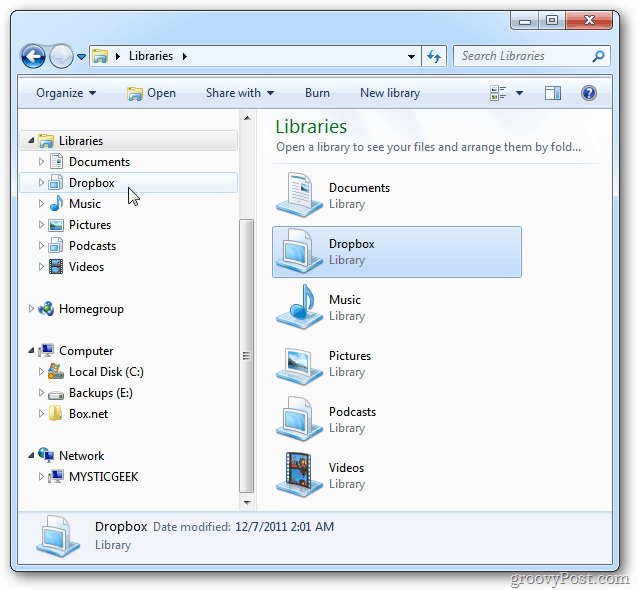
Task: Expand Backups (E:) node
Action: pos(41,393)
